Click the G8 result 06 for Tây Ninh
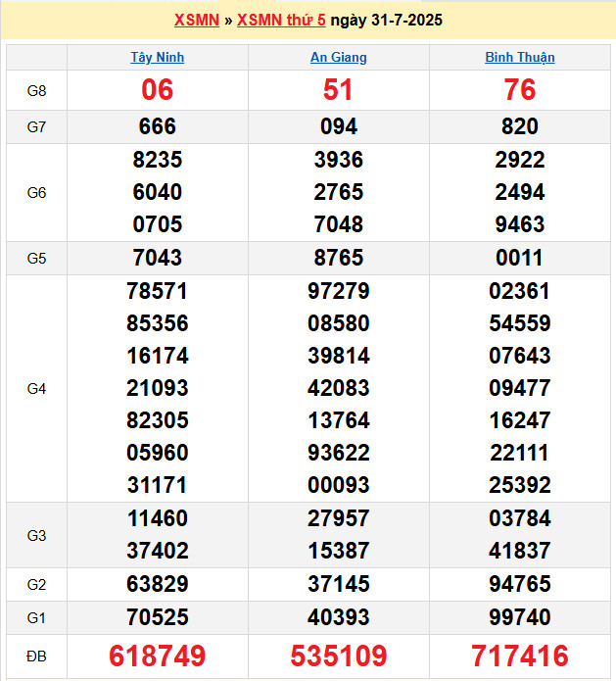Viewport: 616px width, 681px height. pos(157,90)
